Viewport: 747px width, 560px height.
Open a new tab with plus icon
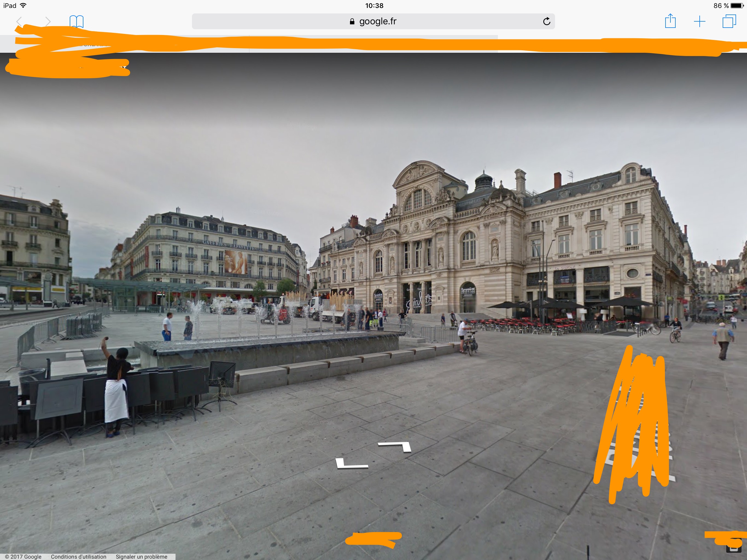coord(699,22)
